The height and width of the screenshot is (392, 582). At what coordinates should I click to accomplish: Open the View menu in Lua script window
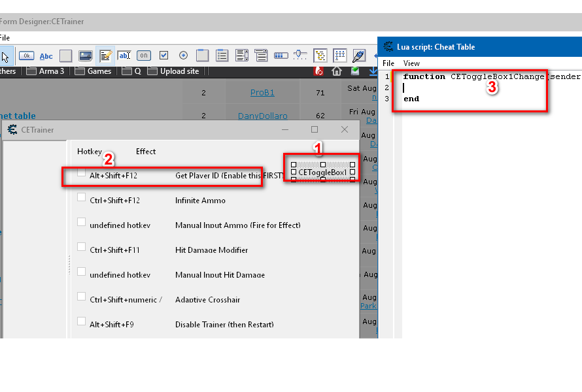411,63
